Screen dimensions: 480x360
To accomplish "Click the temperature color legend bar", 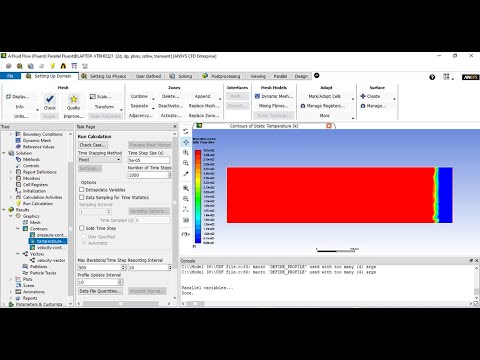I will point(198,196).
